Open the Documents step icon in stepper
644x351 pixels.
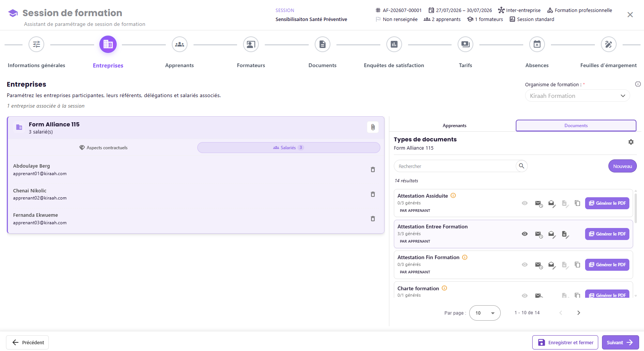tap(323, 44)
